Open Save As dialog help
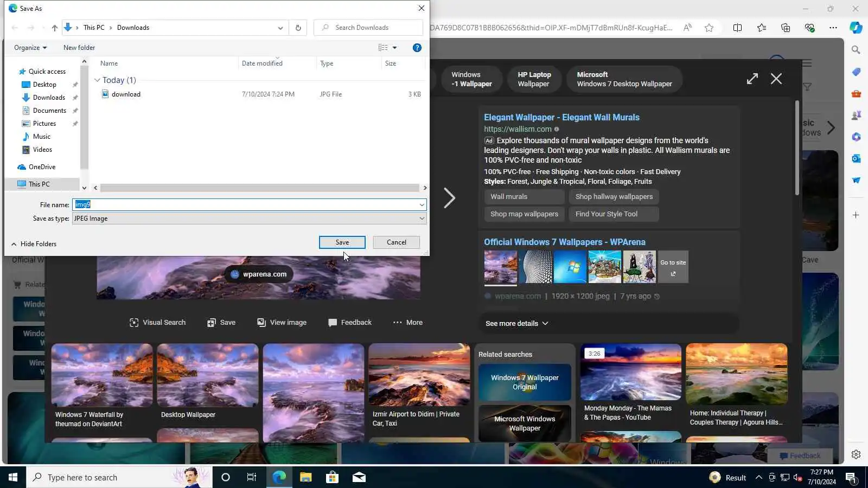This screenshot has height=488, width=868. click(x=417, y=48)
